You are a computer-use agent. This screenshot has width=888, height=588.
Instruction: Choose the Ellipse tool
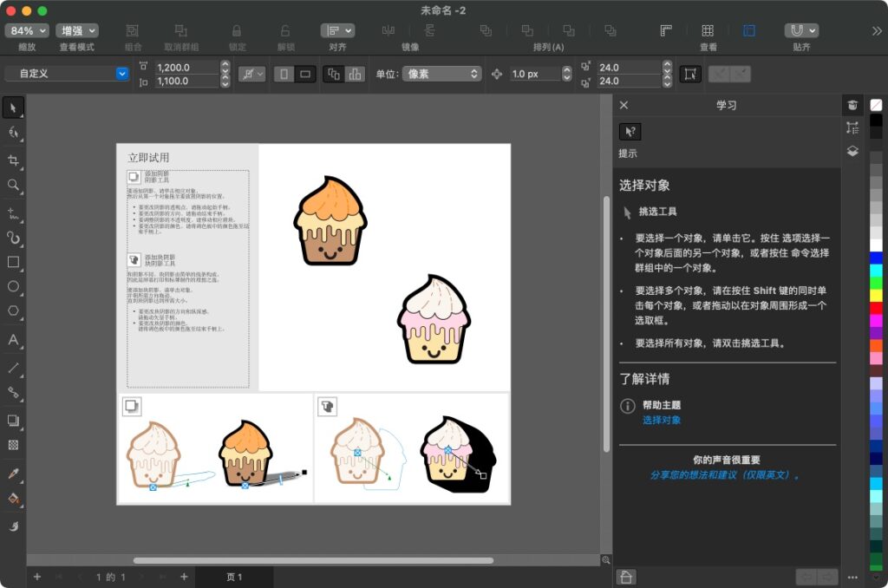(x=12, y=284)
